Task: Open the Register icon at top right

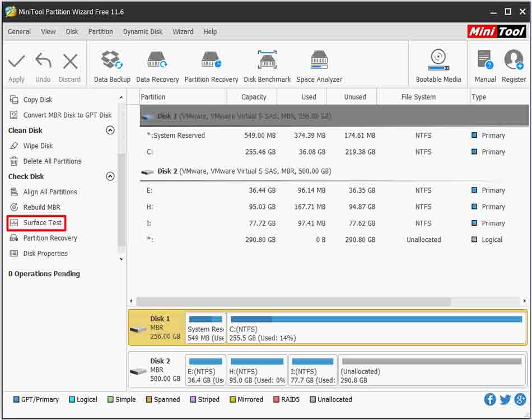Action: (x=514, y=63)
